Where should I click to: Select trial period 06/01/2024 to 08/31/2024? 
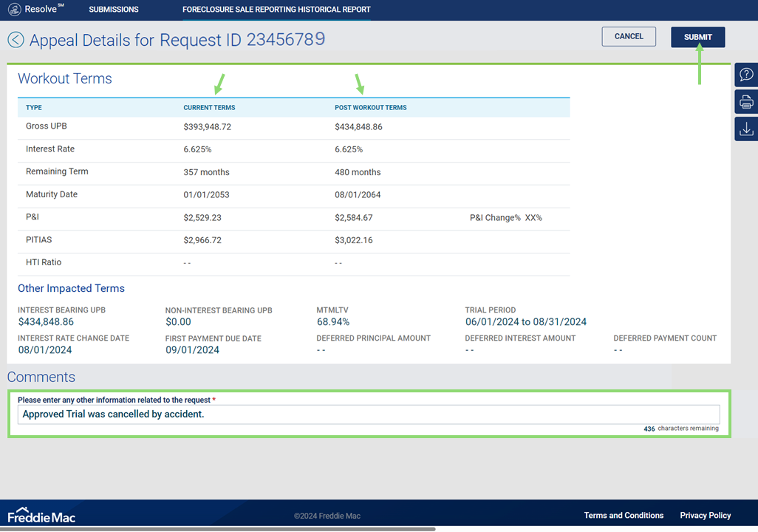pos(526,321)
